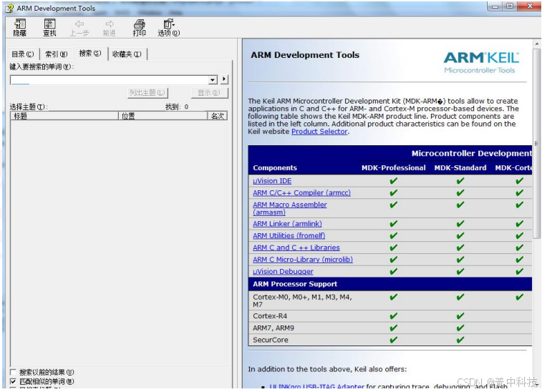Expand the search keyword dropdown arrow
Viewport: 542px width, 392px height.
(x=213, y=80)
